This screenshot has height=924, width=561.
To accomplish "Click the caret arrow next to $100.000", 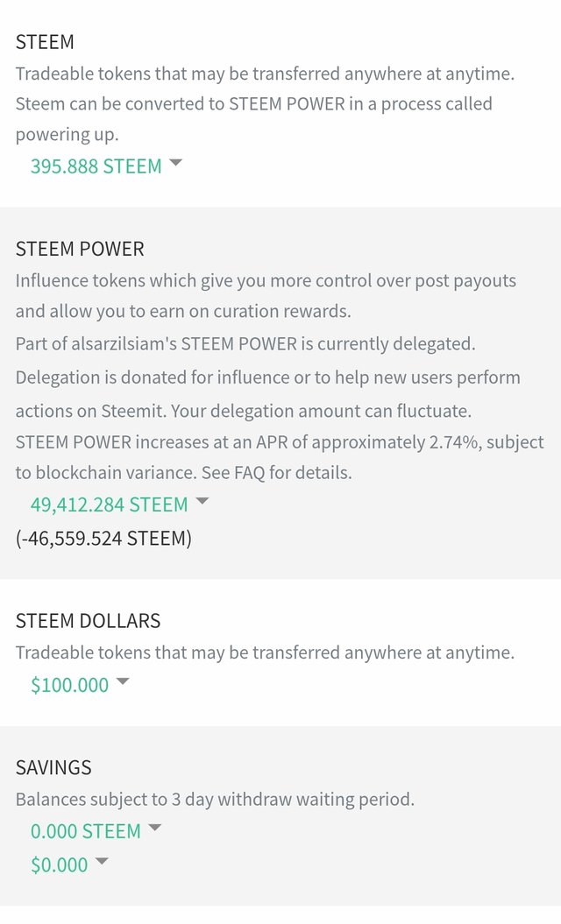I will pos(123,681).
